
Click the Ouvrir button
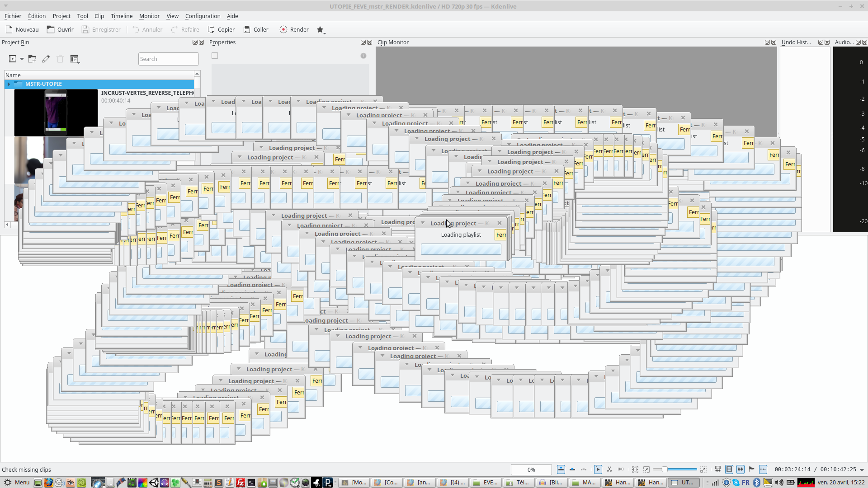click(60, 29)
